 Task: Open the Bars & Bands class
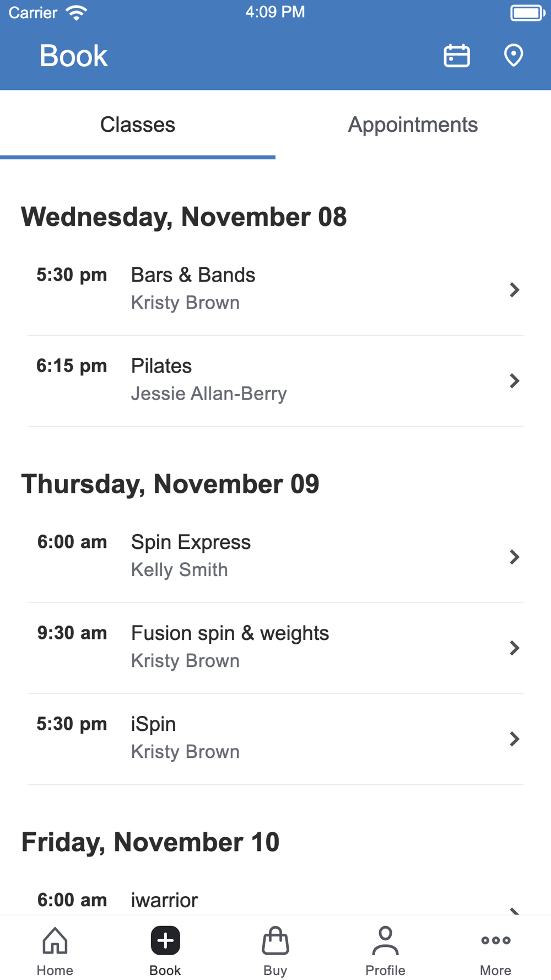coord(275,290)
